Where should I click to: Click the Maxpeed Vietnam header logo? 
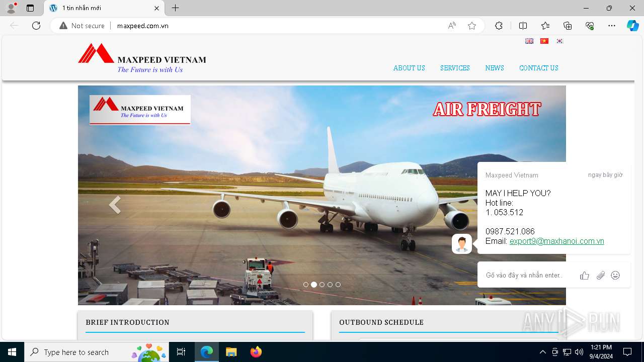pyautogui.click(x=142, y=58)
